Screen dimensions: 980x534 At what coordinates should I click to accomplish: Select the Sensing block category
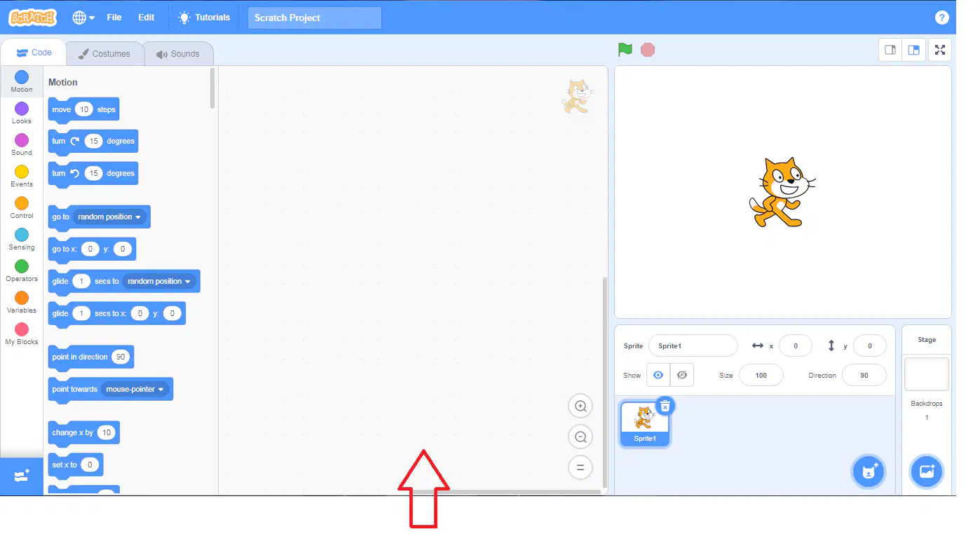tap(22, 239)
